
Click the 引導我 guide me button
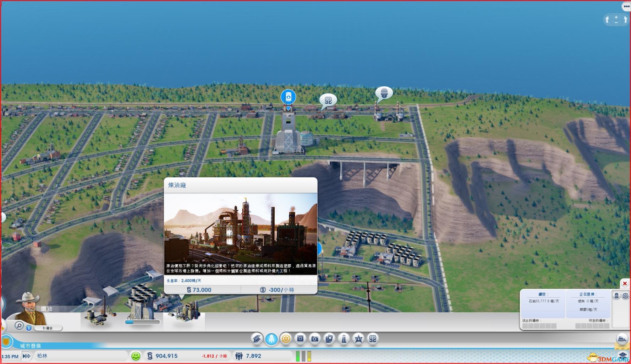click(48, 328)
